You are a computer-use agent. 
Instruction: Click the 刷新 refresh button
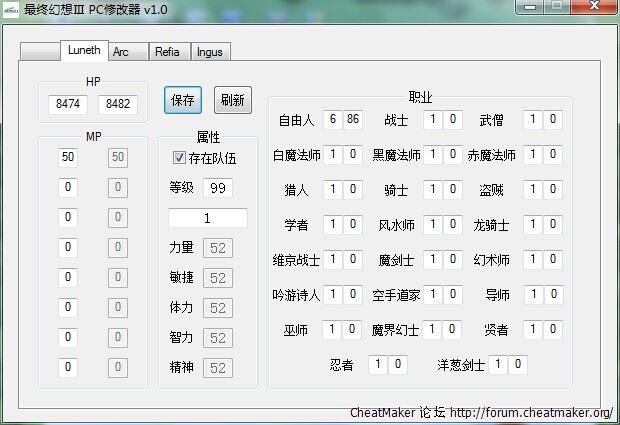233,100
